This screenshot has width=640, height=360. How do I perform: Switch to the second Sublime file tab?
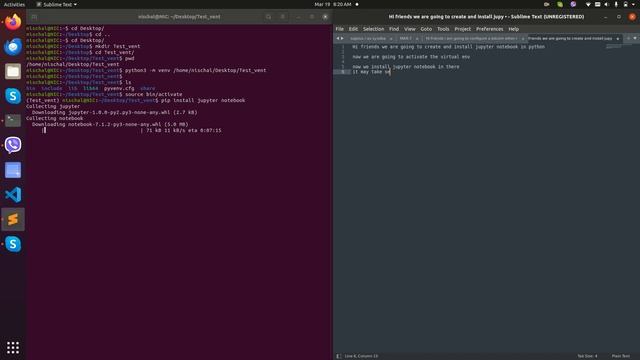(406, 38)
